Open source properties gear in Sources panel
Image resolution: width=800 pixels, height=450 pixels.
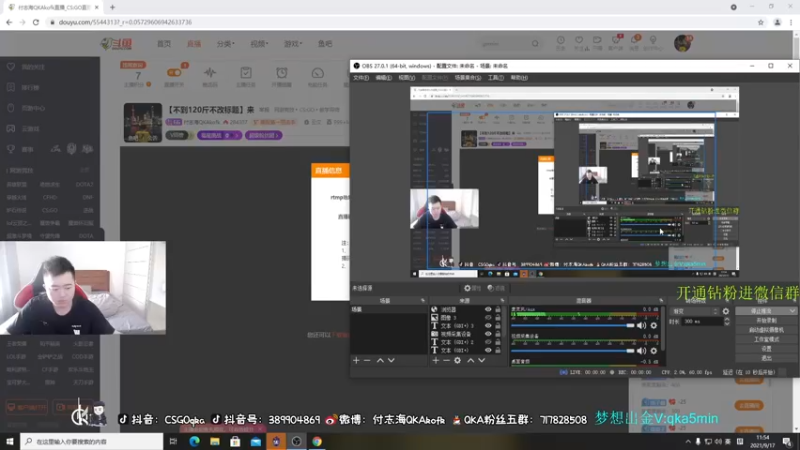pyautogui.click(x=458, y=361)
